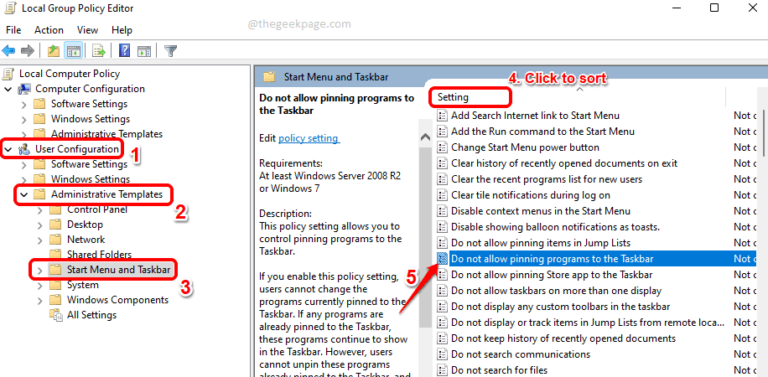This screenshot has height=377, width=768.
Task: Select 'Do not display any custom toolbars in the taskbar'
Action: pyautogui.click(x=560, y=306)
